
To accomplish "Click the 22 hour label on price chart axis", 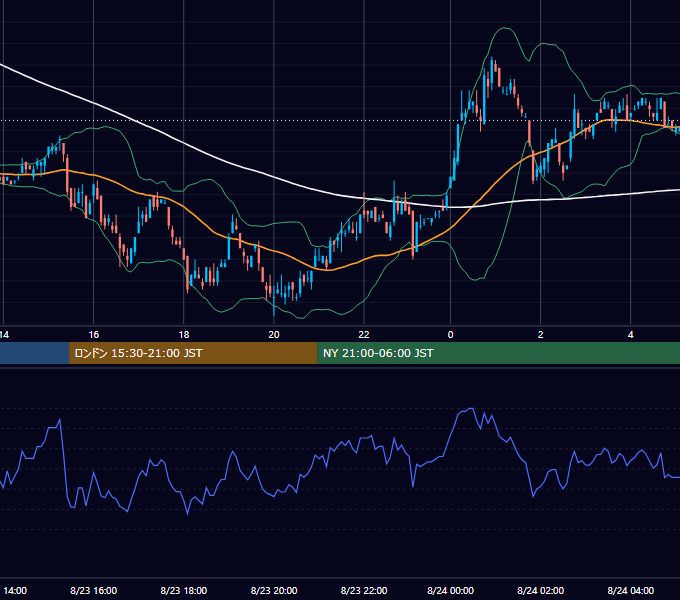I will (x=364, y=335).
